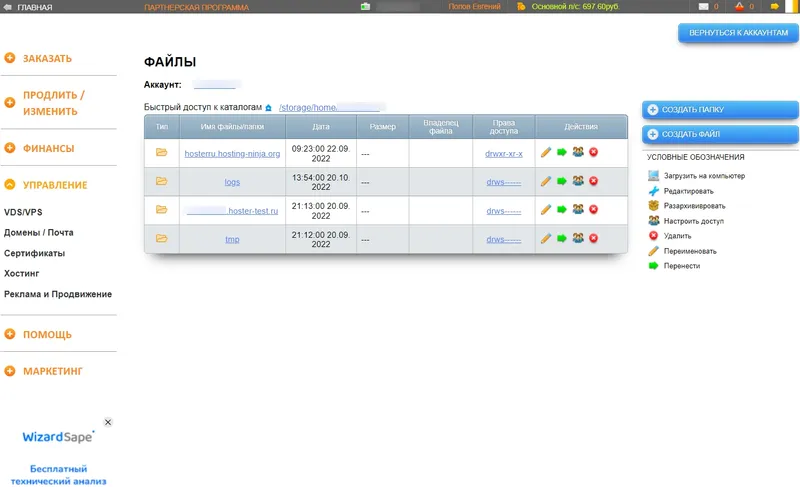The width and height of the screenshot is (800, 487).
Task: Delete the hosterru.hosting-ninja.org folder
Action: point(593,152)
